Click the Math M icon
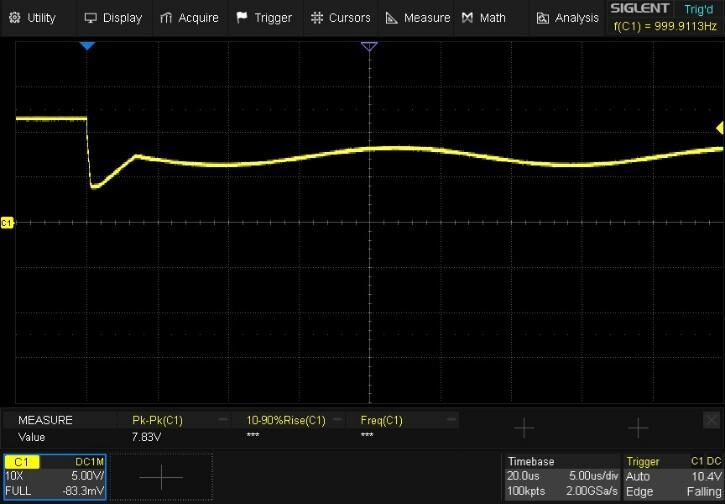Image resolution: width=725 pixels, height=504 pixels. [x=467, y=18]
